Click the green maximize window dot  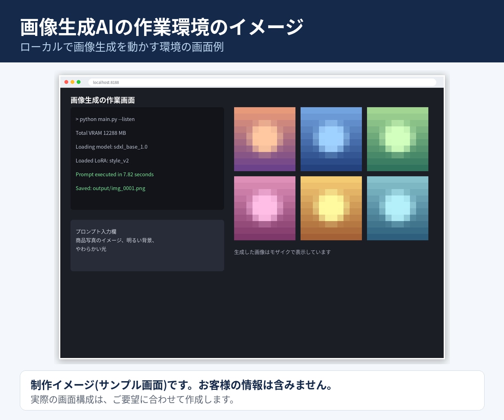[78, 82]
